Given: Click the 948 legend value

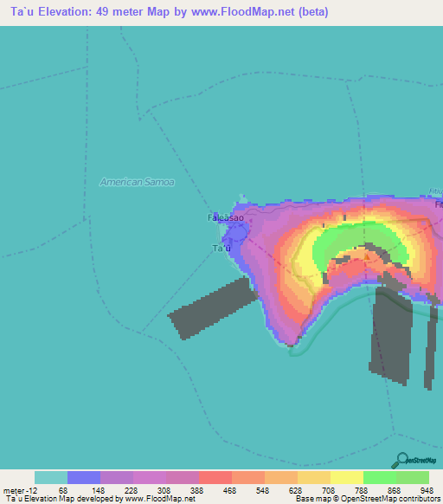Looking at the screenshot, I should tap(427, 490).
